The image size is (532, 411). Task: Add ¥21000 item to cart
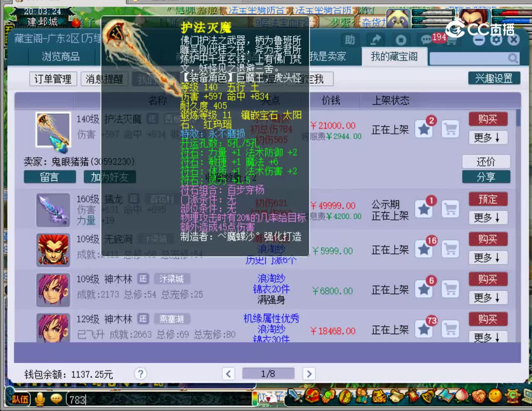click(x=450, y=129)
